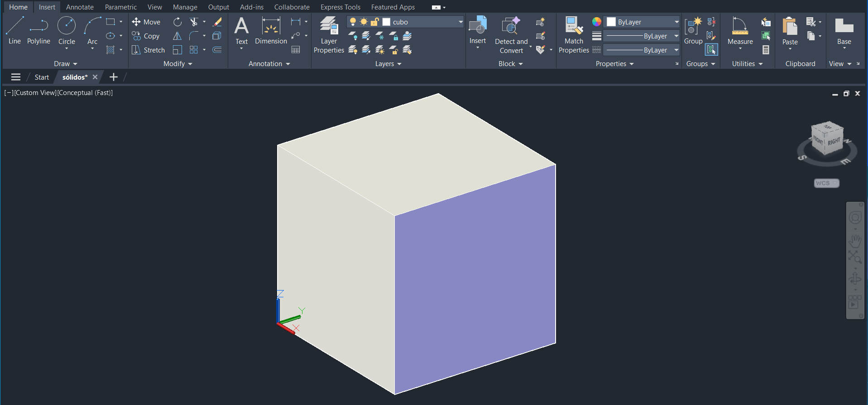
Task: Select the Line drawing tool
Action: tap(14, 30)
